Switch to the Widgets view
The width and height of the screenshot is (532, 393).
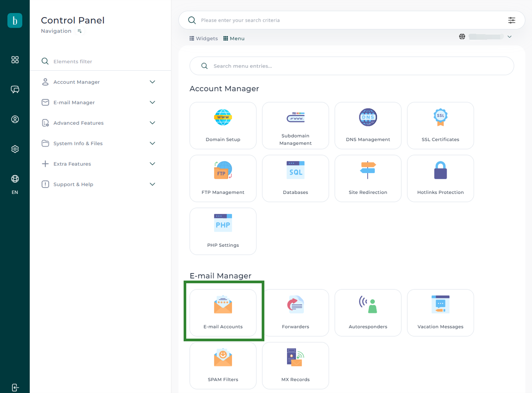pyautogui.click(x=203, y=39)
